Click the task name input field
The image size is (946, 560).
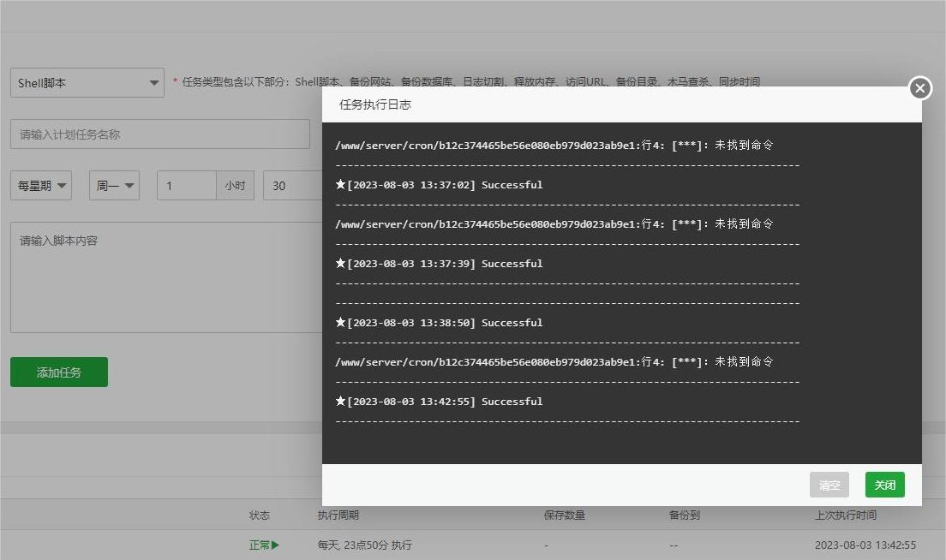click(160, 134)
